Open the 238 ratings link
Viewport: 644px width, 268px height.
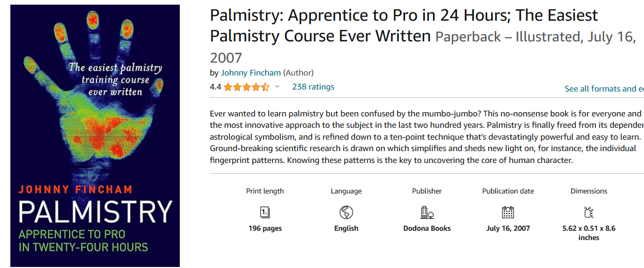[x=313, y=87]
